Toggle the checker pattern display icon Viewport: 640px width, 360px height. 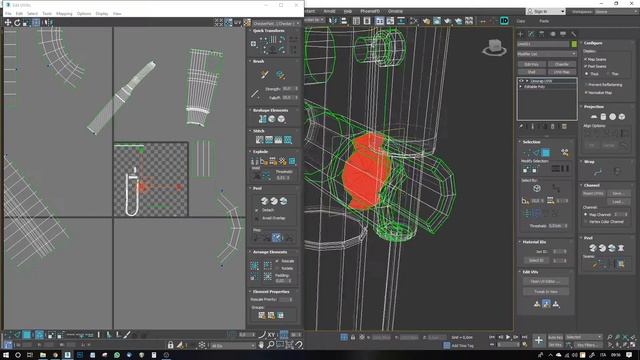247,23
